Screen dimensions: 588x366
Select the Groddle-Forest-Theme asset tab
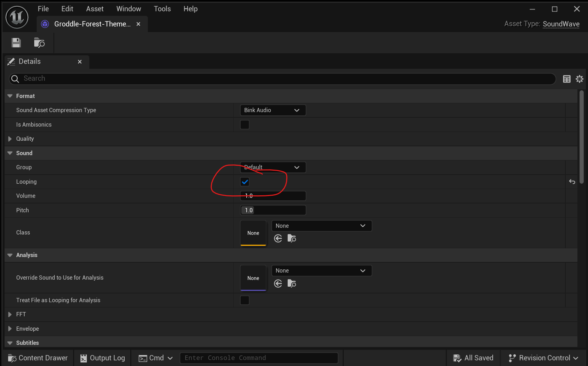[92, 24]
